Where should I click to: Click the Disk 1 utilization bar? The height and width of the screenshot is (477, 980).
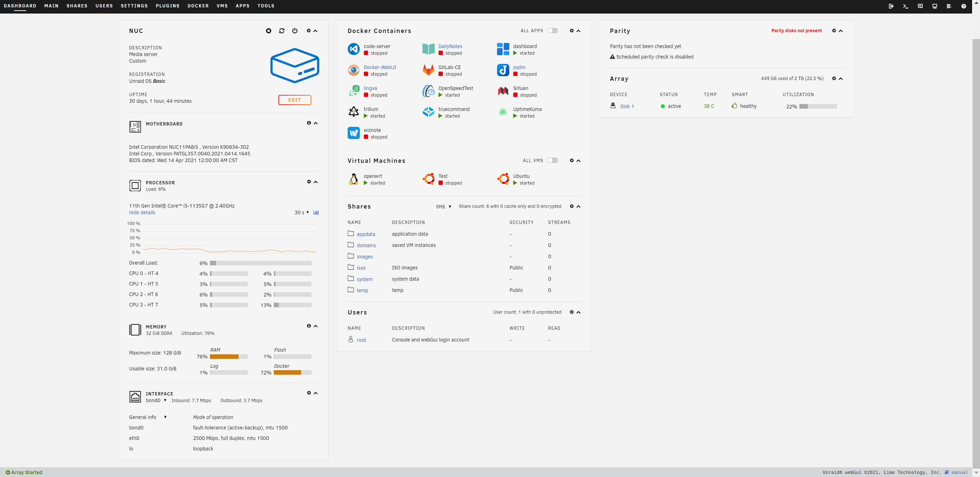point(818,107)
